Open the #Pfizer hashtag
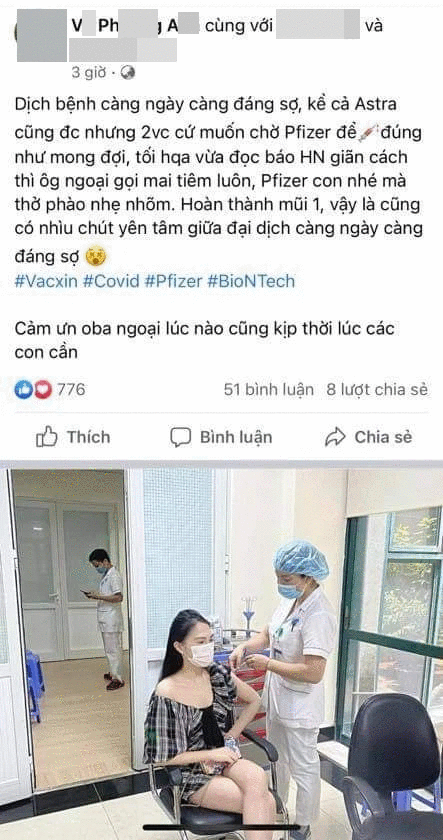Viewport: 443px width, 840px height. 174,281
